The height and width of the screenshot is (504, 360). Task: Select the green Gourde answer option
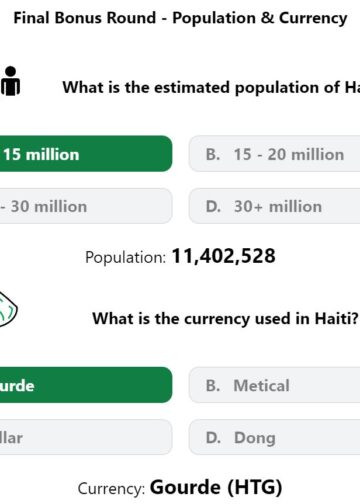tap(86, 385)
